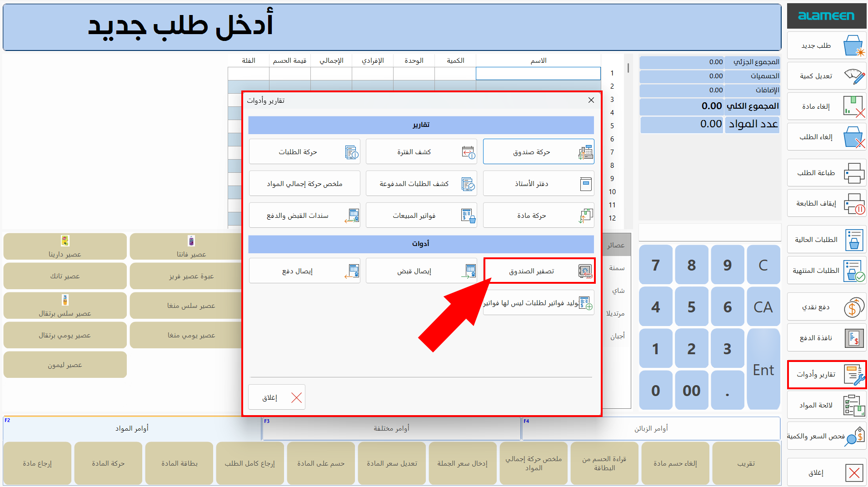Click the keypad C clear button

[763, 265]
